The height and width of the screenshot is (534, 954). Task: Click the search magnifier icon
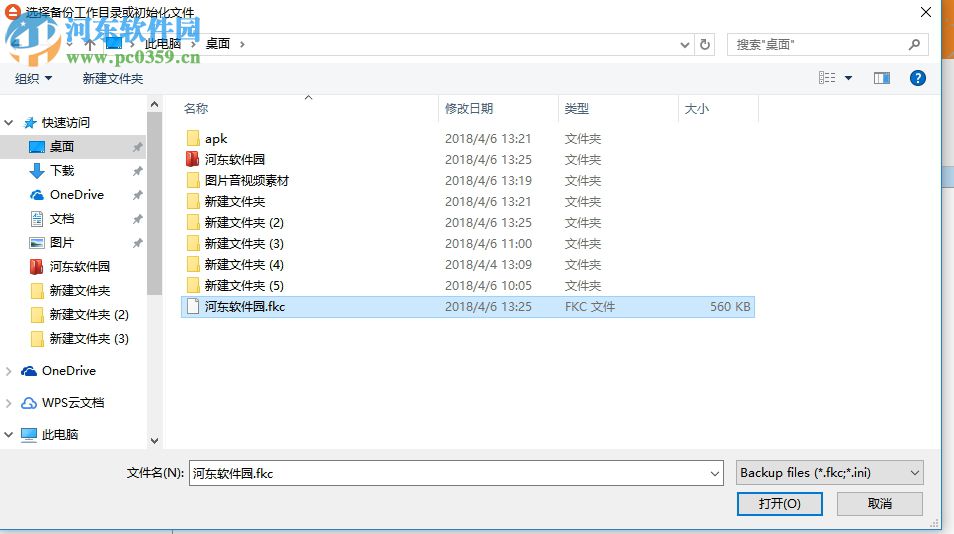pyautogui.click(x=914, y=44)
